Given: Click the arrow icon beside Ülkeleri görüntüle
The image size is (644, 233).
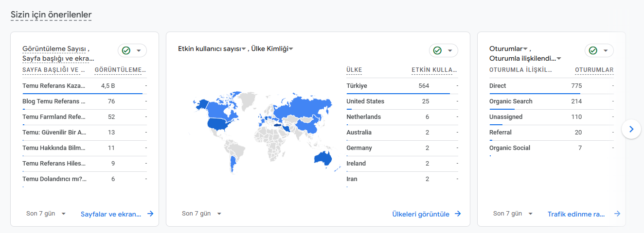Looking at the screenshot, I should pyautogui.click(x=458, y=214).
